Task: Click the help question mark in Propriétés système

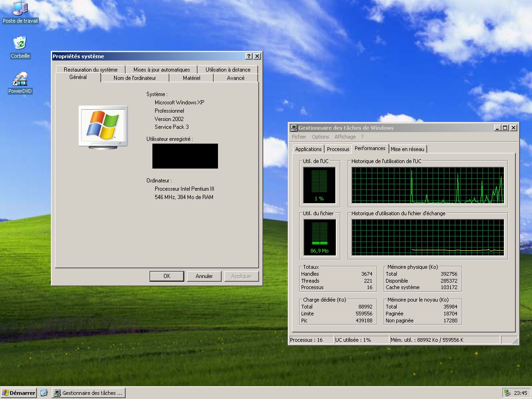Action: pos(249,56)
